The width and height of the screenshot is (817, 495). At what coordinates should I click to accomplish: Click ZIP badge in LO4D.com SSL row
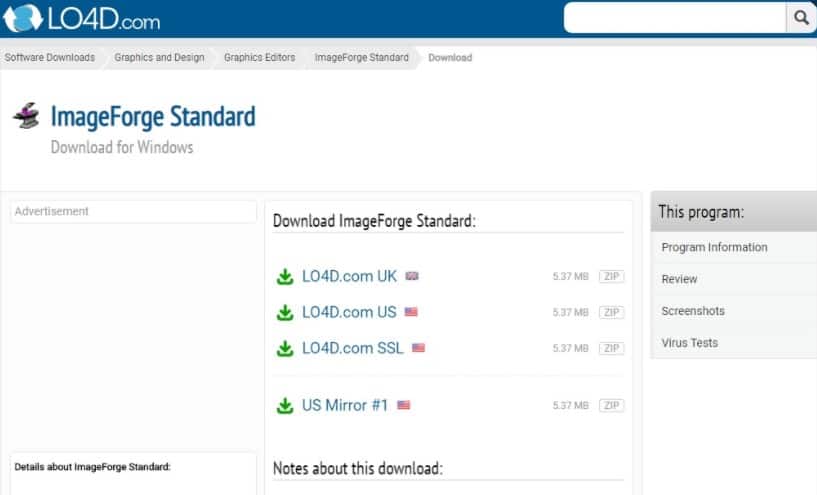(x=611, y=348)
